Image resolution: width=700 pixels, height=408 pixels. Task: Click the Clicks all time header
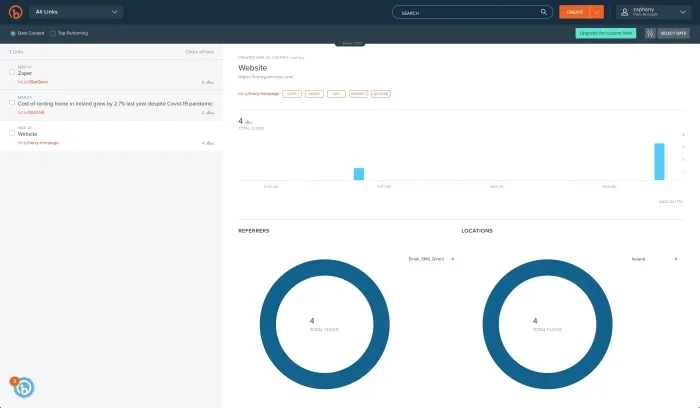[200, 52]
